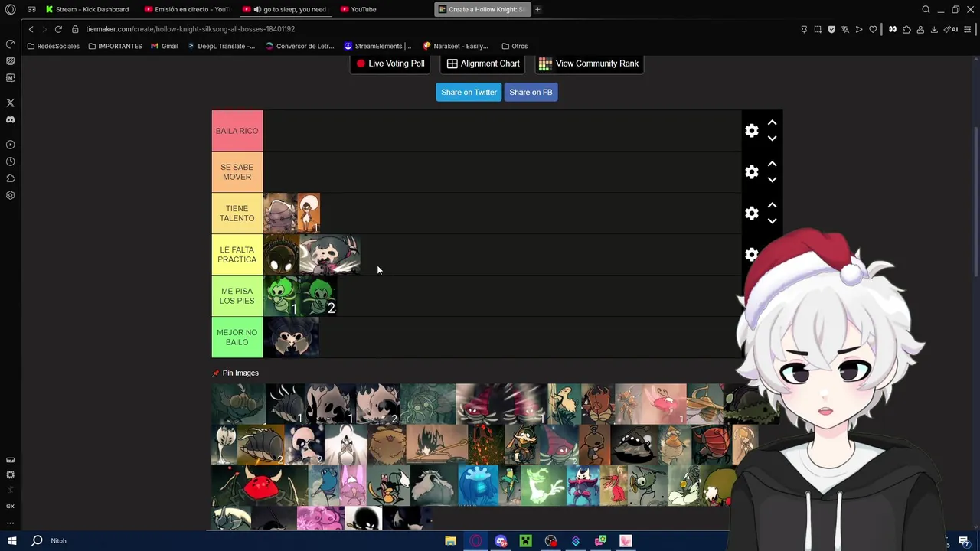
Task: Open Otros bookmarks folder
Action: [x=514, y=46]
